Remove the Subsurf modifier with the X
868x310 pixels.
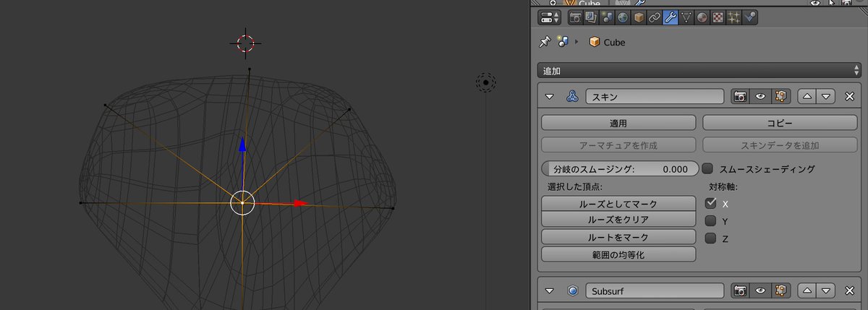[850, 291]
